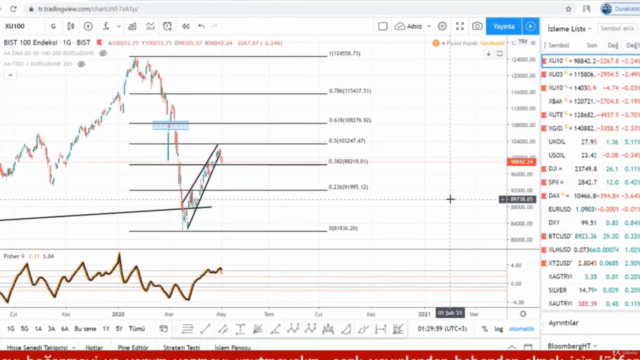Image resolution: width=640 pixels, height=360 pixels.
Task: Open the Adsız saved layout cloud
Action: [x=408, y=27]
